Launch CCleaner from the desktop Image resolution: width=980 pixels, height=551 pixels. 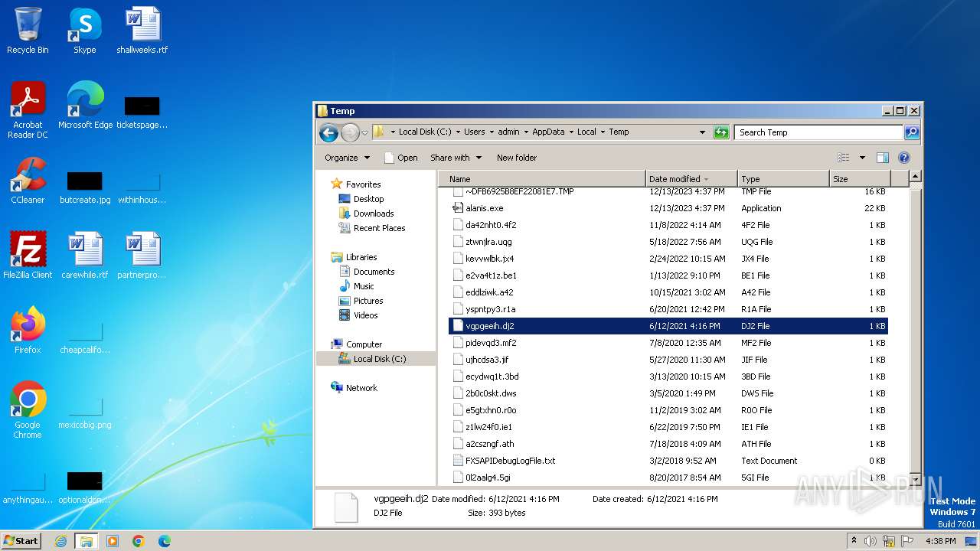tap(28, 181)
